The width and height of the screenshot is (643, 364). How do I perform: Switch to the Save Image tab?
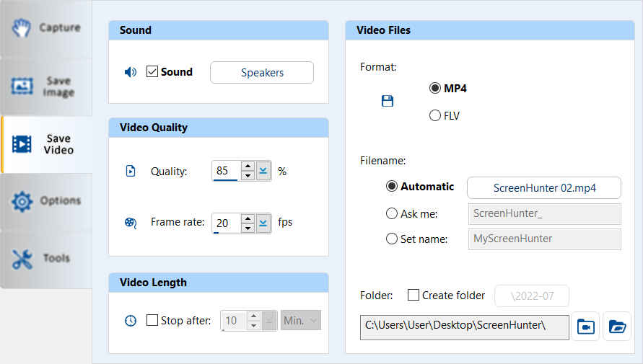coord(46,86)
